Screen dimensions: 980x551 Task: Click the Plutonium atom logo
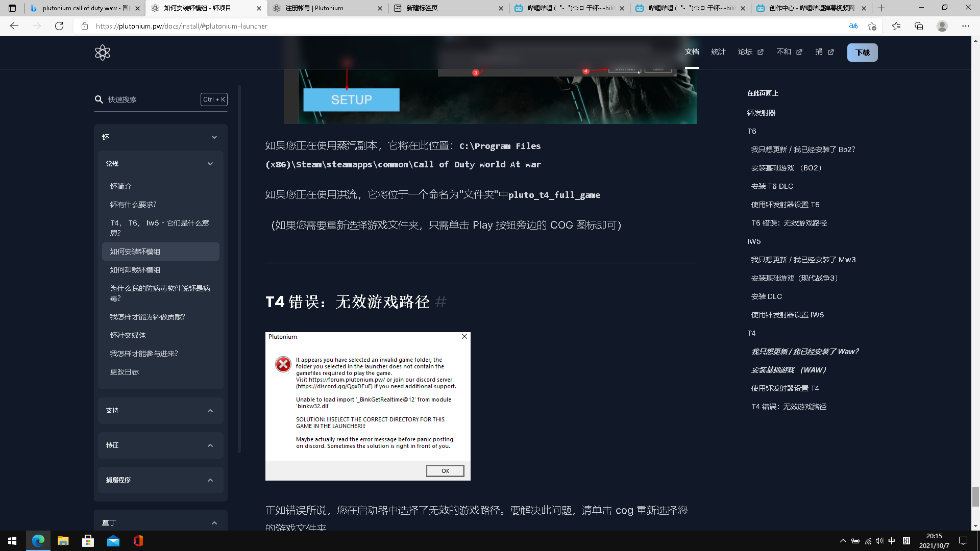[102, 52]
